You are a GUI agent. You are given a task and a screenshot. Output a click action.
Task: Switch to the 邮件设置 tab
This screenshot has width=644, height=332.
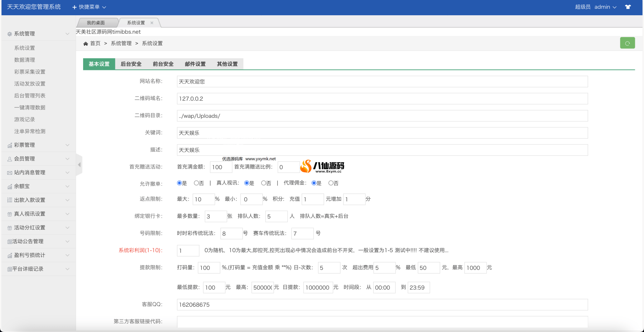[194, 64]
